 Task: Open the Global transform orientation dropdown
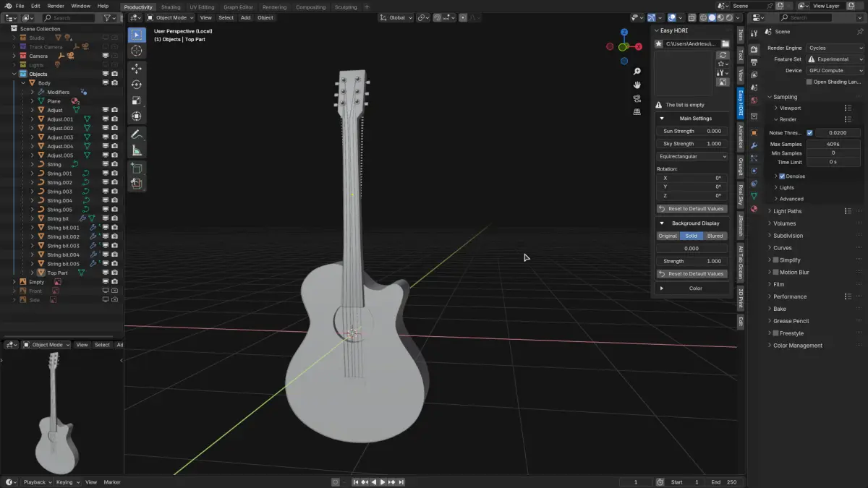(396, 17)
